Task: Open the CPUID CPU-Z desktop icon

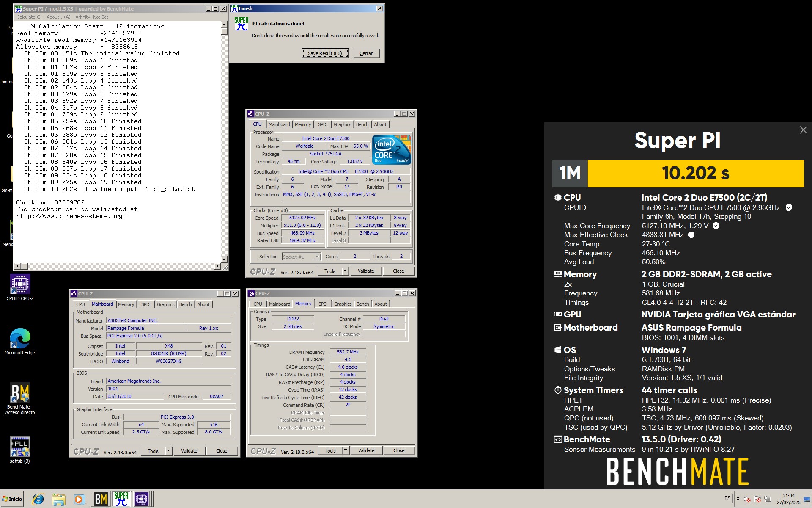Action: [20, 285]
